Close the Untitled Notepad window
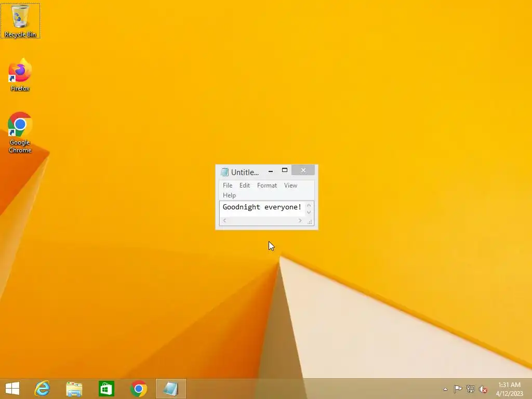Viewport: 532px width, 399px height. point(303,170)
